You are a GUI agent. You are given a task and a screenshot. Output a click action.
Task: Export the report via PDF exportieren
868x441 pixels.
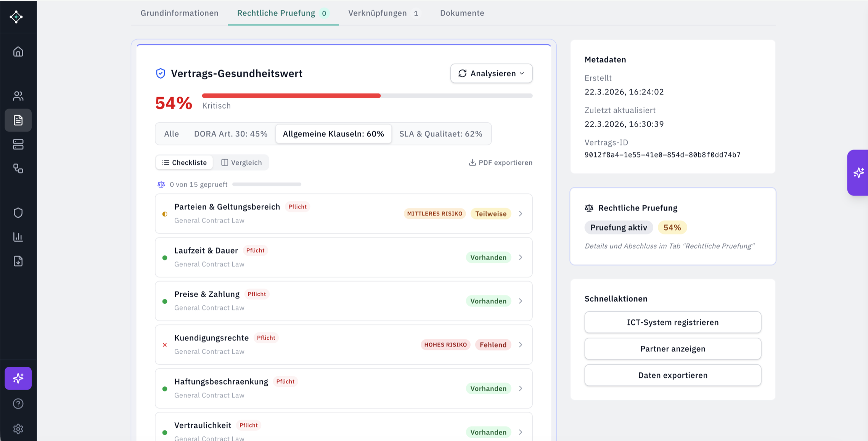[x=500, y=162]
